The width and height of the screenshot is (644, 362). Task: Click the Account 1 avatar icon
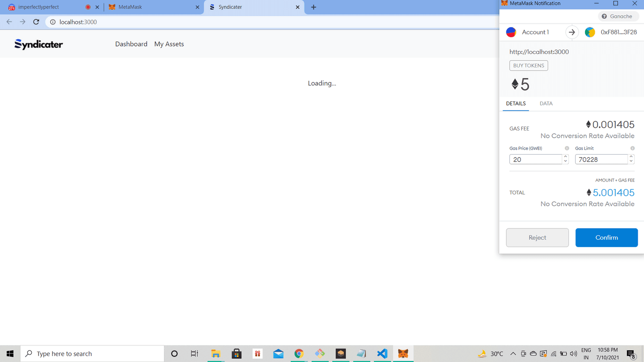511,32
